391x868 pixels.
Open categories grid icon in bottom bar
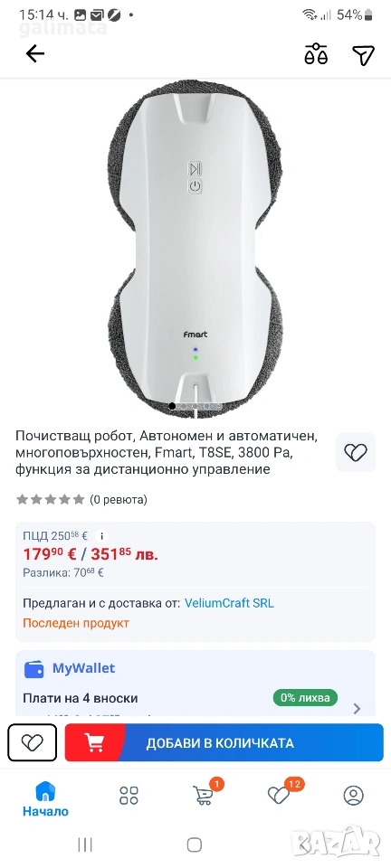coord(129,796)
